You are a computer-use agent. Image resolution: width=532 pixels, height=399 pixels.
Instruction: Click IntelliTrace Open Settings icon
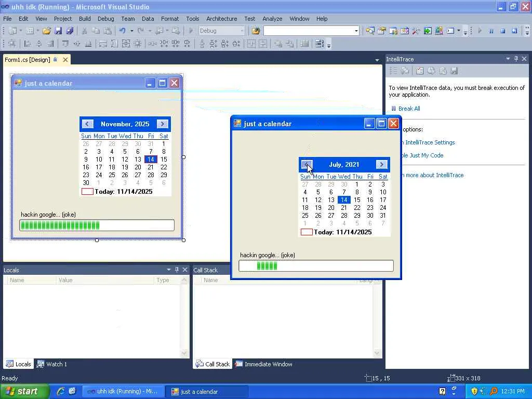[420, 71]
